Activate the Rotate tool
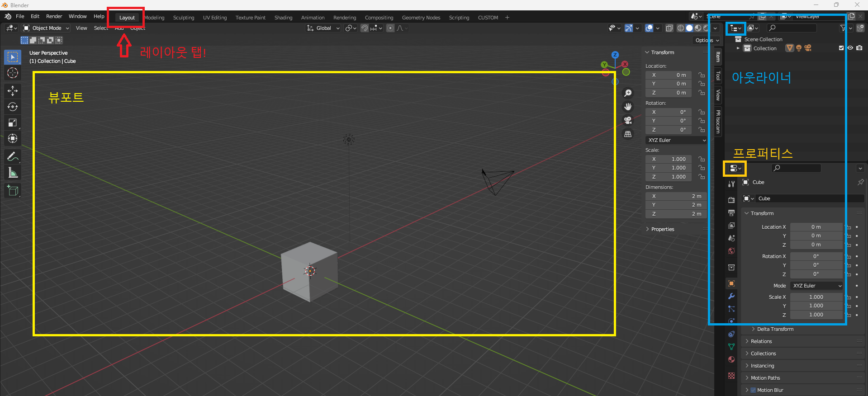Viewport: 868px width, 396px height. click(13, 107)
